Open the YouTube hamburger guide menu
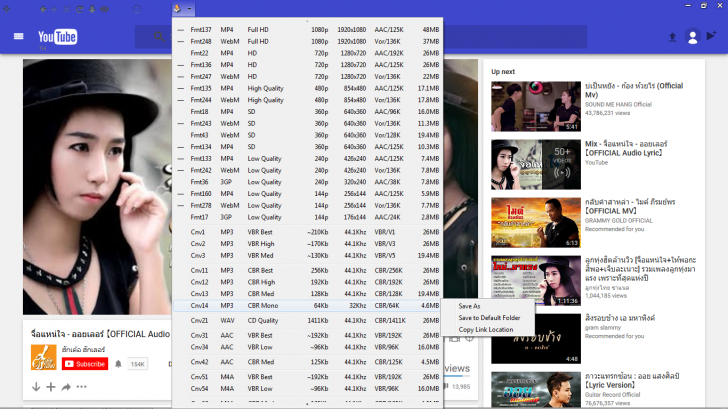728x409 pixels. coord(19,36)
